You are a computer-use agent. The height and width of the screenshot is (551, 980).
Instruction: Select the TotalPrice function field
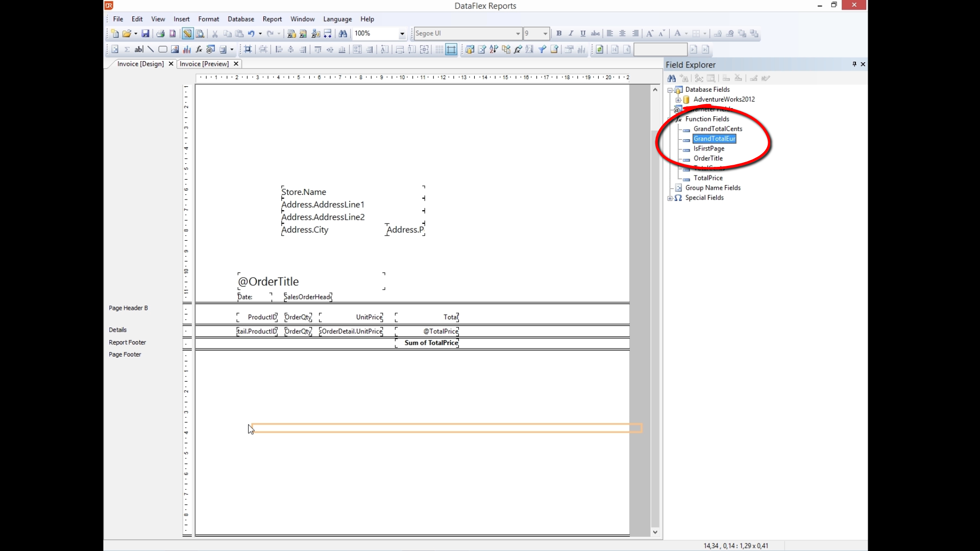[708, 178]
